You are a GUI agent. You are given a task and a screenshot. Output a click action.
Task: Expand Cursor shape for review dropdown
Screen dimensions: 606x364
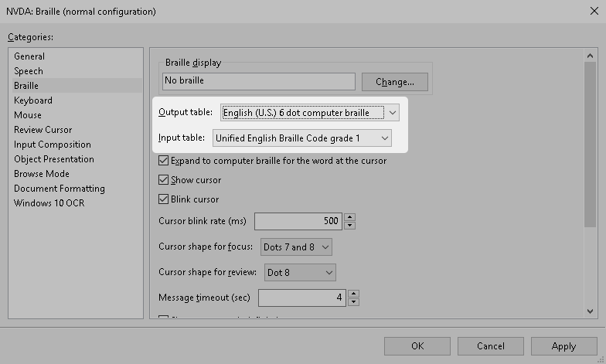click(300, 273)
